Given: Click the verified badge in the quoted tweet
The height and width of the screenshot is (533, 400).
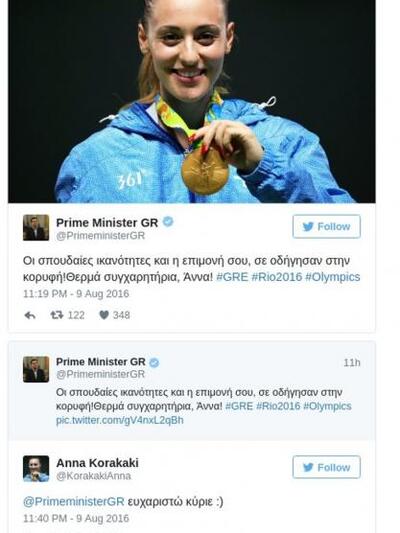Looking at the screenshot, I should click(154, 363).
